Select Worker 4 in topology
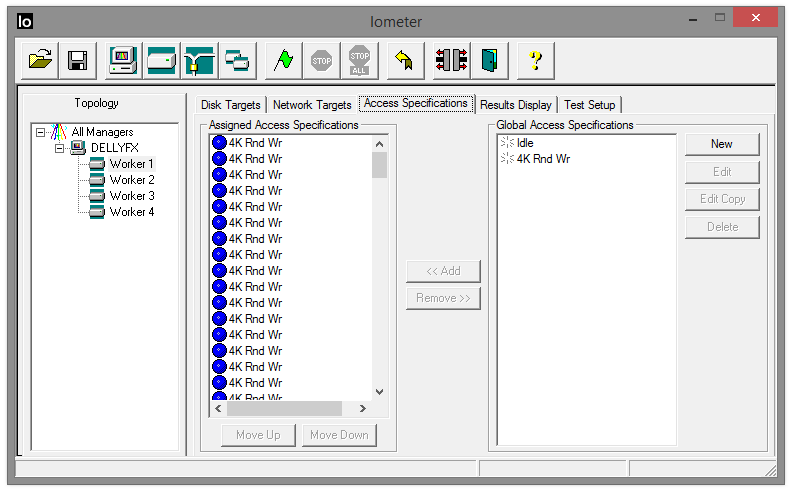789x492 pixels. (x=132, y=212)
